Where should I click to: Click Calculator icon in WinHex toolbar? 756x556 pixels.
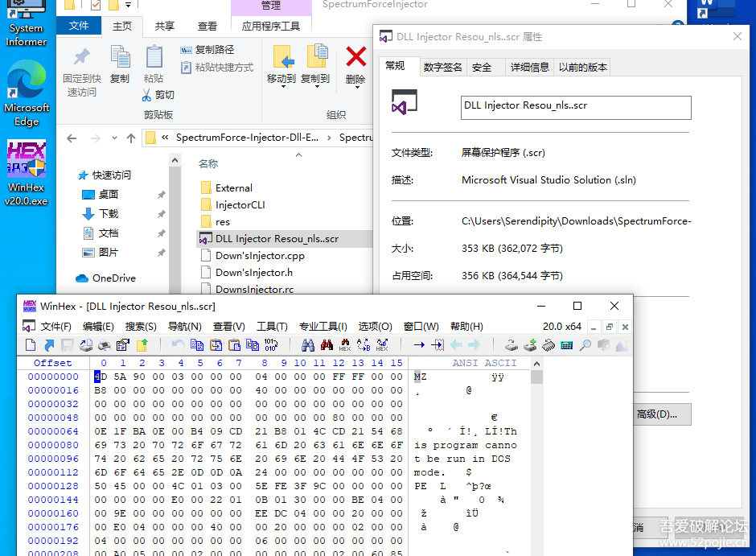point(567,345)
